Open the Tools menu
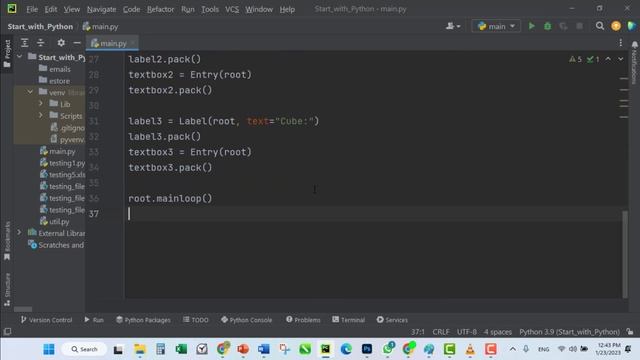Viewport: 640px width, 360px height. point(210,9)
